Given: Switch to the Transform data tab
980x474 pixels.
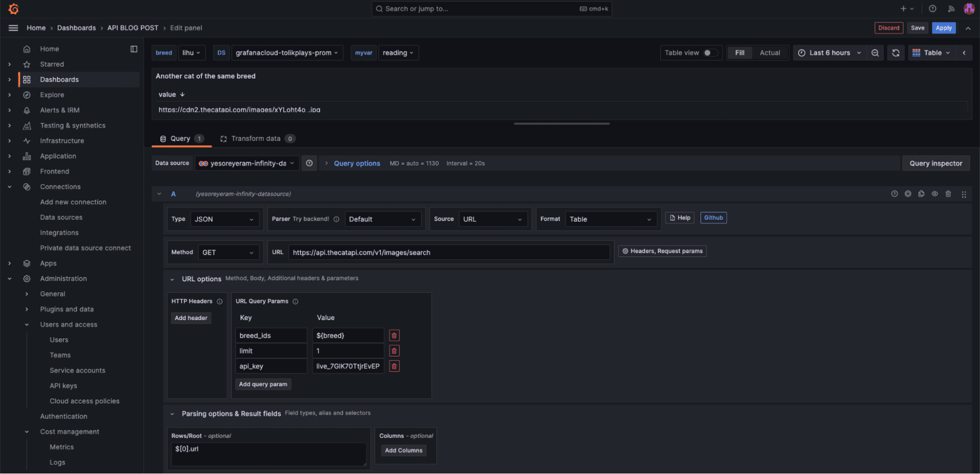Looking at the screenshot, I should (x=256, y=138).
